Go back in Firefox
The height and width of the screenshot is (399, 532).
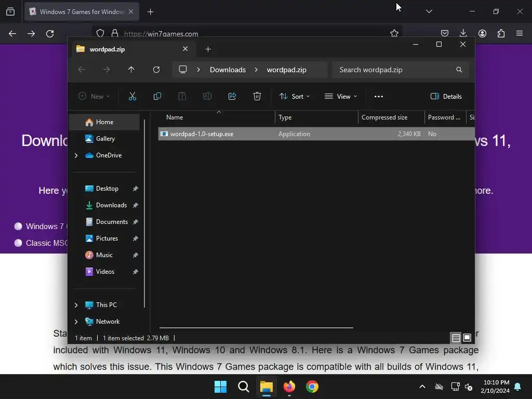tap(12, 34)
